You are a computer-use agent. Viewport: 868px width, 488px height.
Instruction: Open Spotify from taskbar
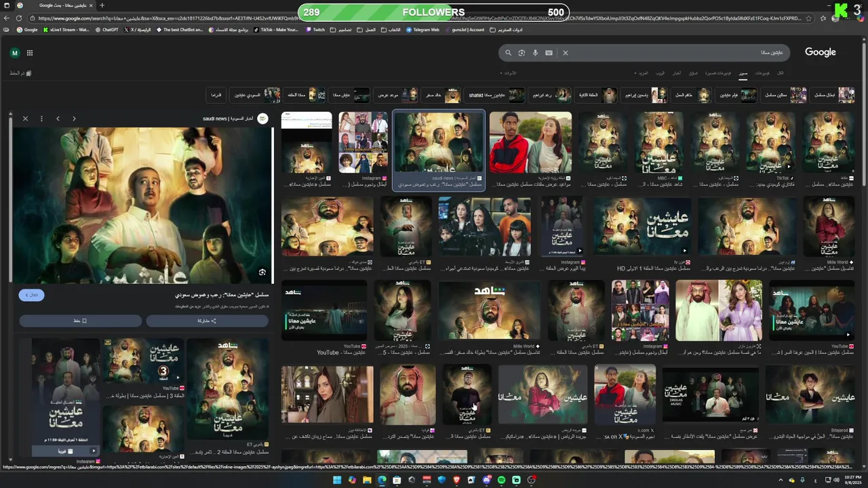[x=501, y=480]
